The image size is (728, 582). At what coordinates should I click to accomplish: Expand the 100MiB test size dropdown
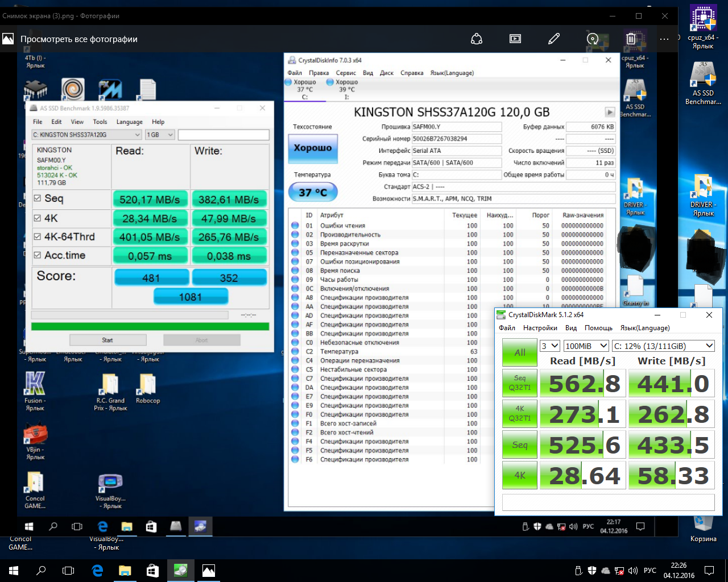[586, 346]
